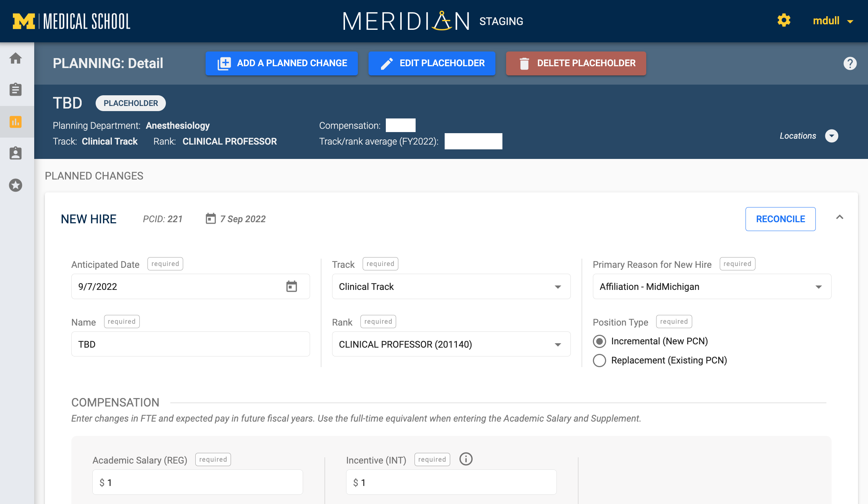Click the NEW HIRE heading
The width and height of the screenshot is (868, 504).
tap(89, 219)
